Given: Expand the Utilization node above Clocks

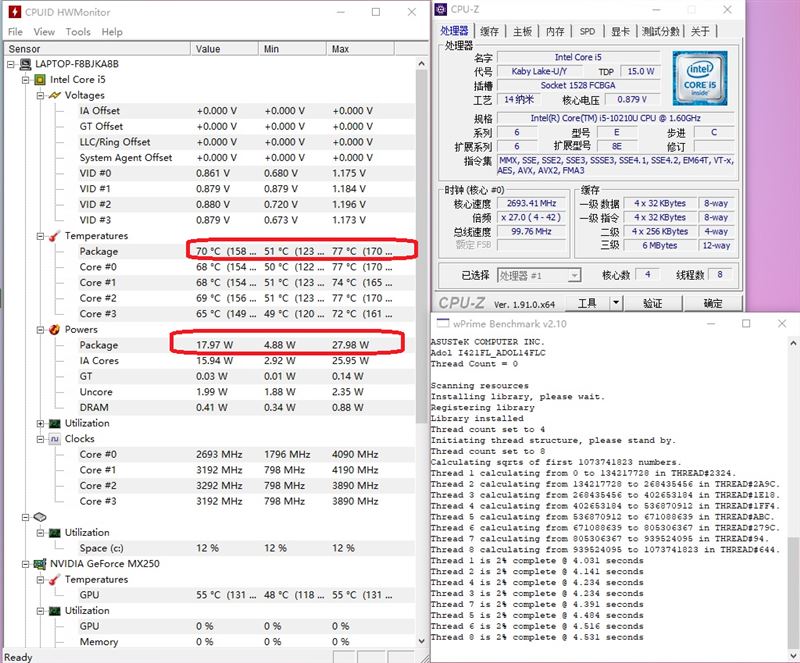Looking at the screenshot, I should coord(40,424).
